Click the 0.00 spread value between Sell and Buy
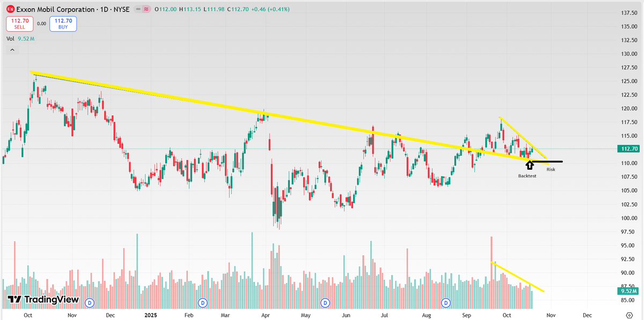Screen dimensions: 644x320 pos(42,24)
